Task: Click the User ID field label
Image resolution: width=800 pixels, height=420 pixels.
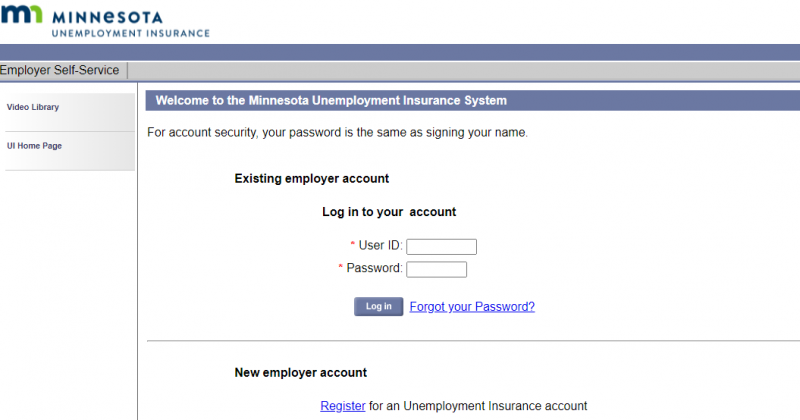Action: 380,246
